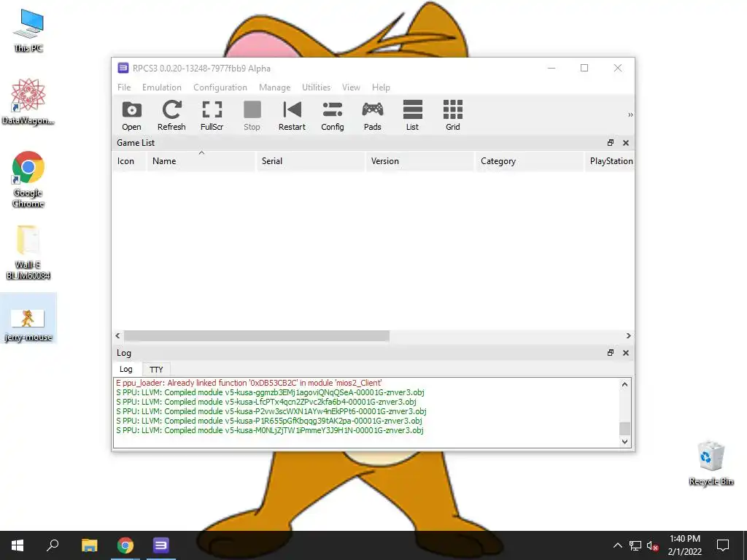Click the game list scroll left arrow
This screenshot has height=560, width=747.
point(117,335)
